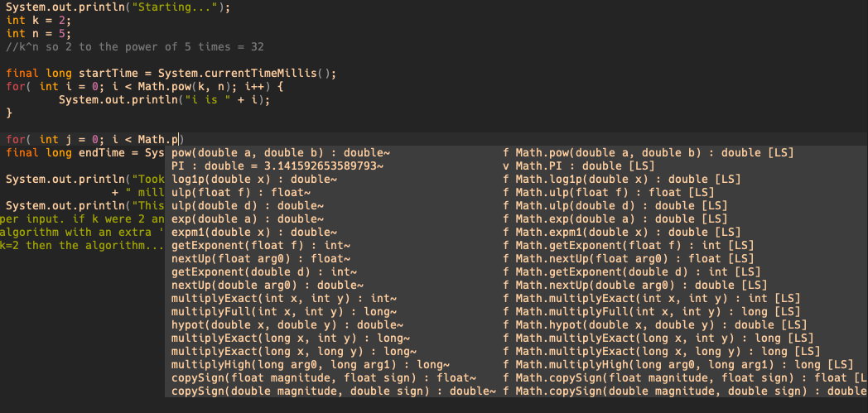
Task: Choose the PI : double completion entry
Action: 517,166
